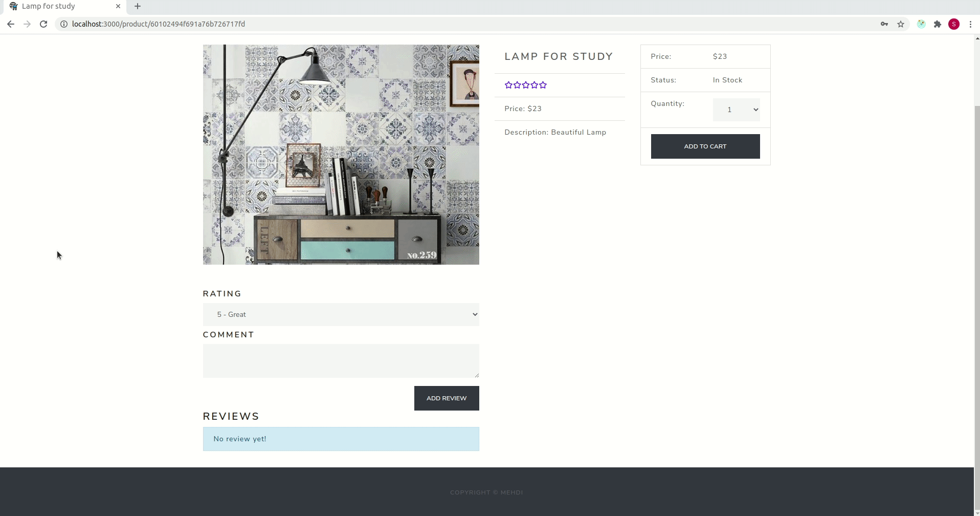Reload the product page
Image resolution: width=980 pixels, height=516 pixels.
43,24
